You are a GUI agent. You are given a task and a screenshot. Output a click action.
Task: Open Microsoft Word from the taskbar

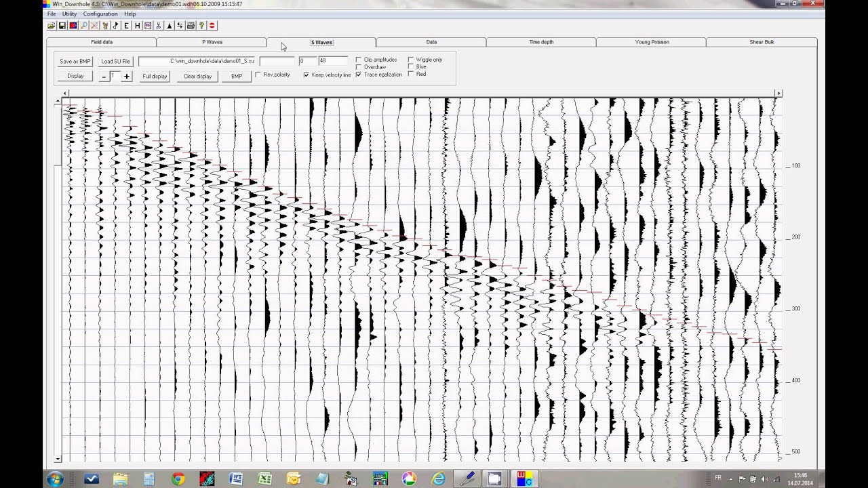pos(235,479)
